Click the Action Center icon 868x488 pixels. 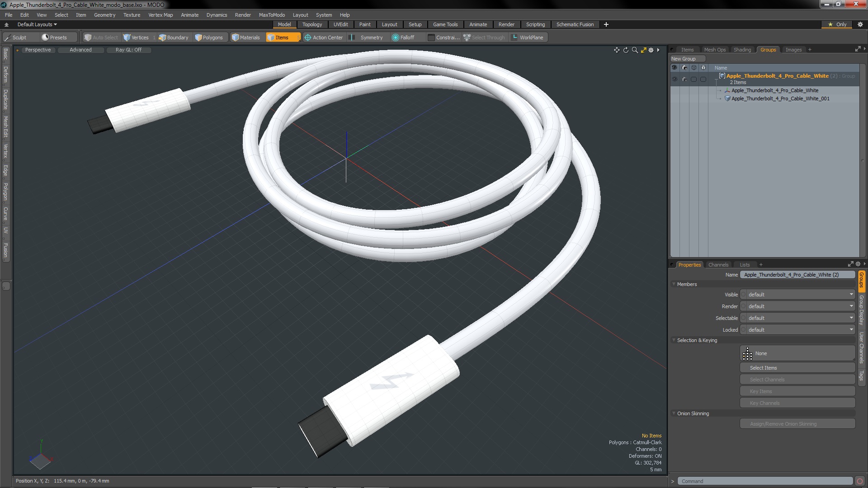click(308, 38)
